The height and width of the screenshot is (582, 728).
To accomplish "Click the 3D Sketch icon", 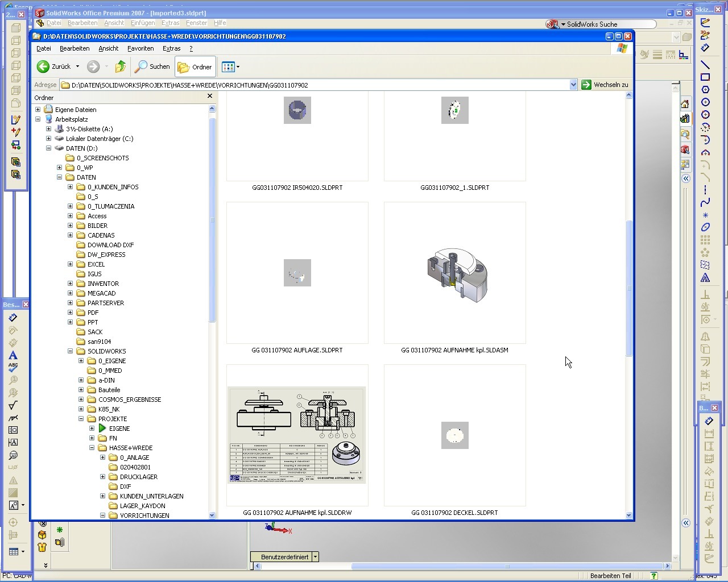I will [x=705, y=35].
